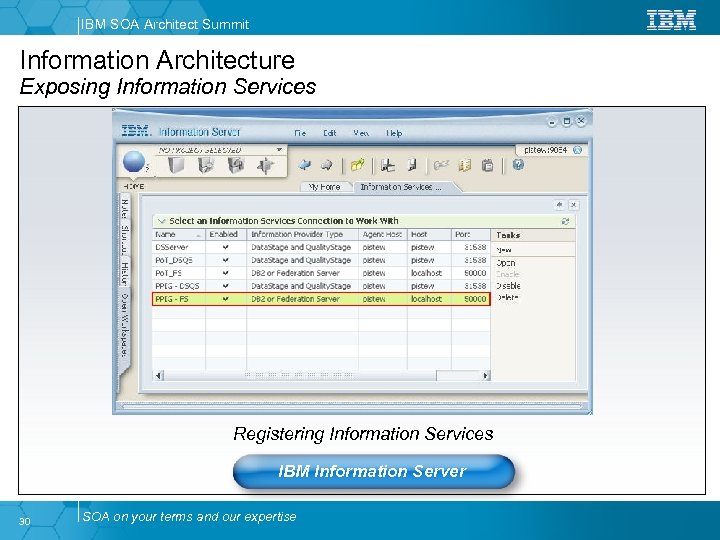Collapse the Select an Information Services Connection section
Viewport: 720px width, 540px height.
click(161, 221)
